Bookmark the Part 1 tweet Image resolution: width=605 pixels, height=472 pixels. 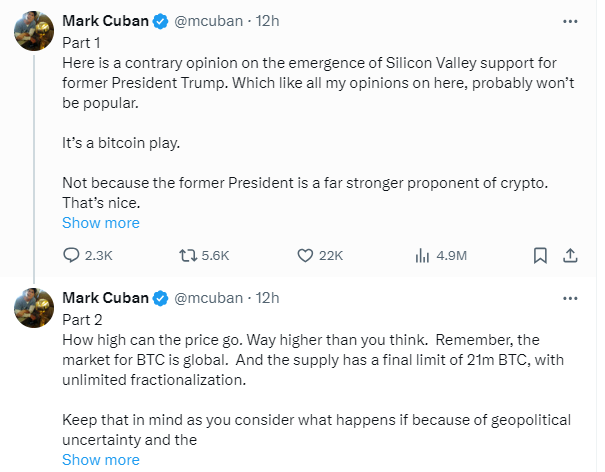540,255
